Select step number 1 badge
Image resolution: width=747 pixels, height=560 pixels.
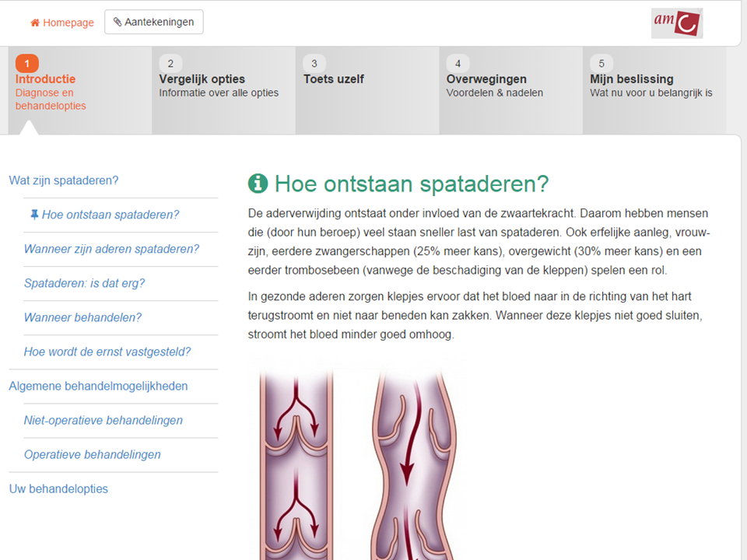click(x=26, y=64)
